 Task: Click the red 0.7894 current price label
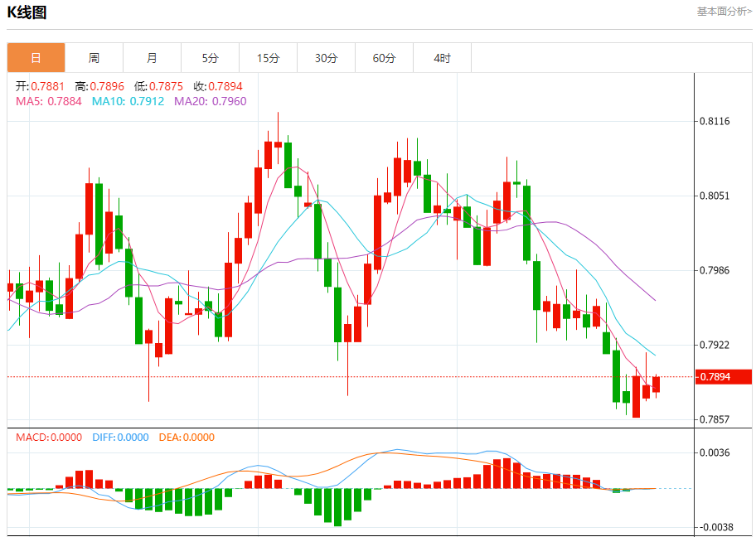pyautogui.click(x=723, y=376)
